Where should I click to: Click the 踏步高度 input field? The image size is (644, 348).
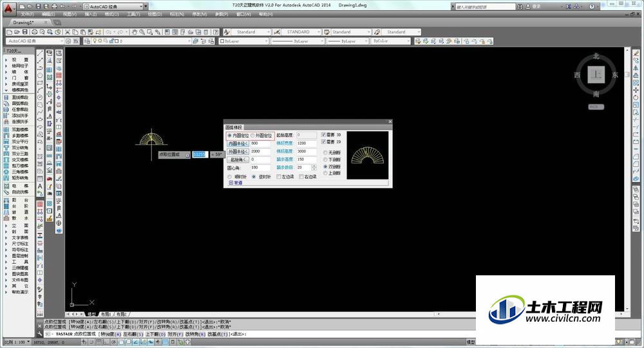307,160
